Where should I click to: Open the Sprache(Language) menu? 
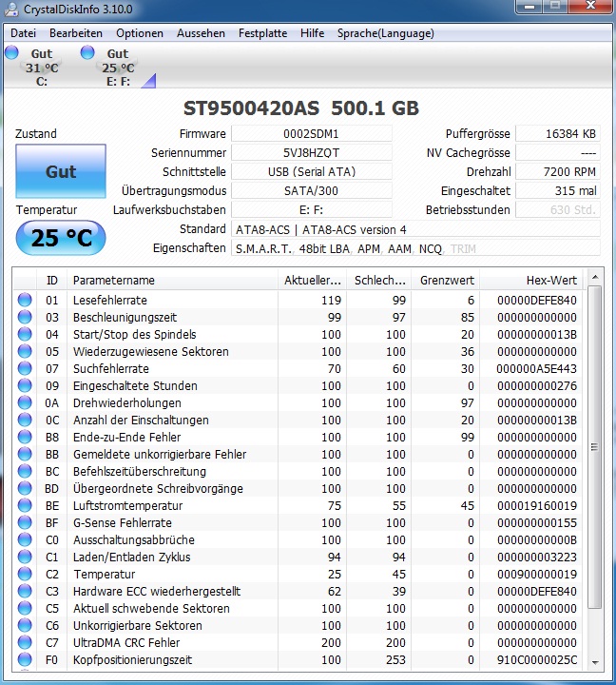click(386, 33)
